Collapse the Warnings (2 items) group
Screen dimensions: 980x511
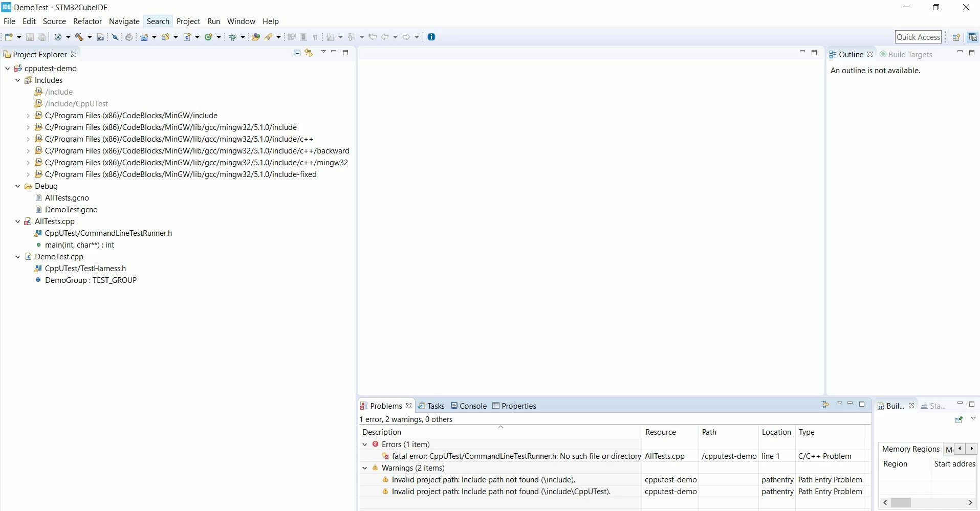365,468
